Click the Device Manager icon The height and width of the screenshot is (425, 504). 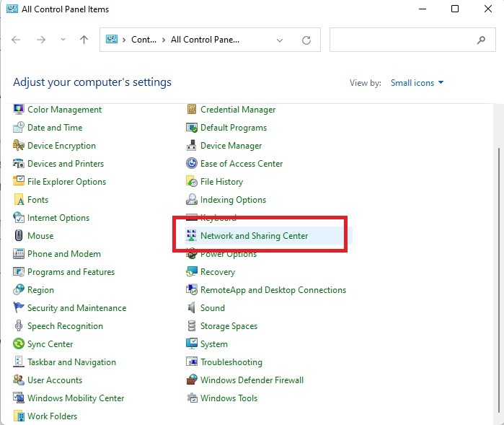coord(192,146)
